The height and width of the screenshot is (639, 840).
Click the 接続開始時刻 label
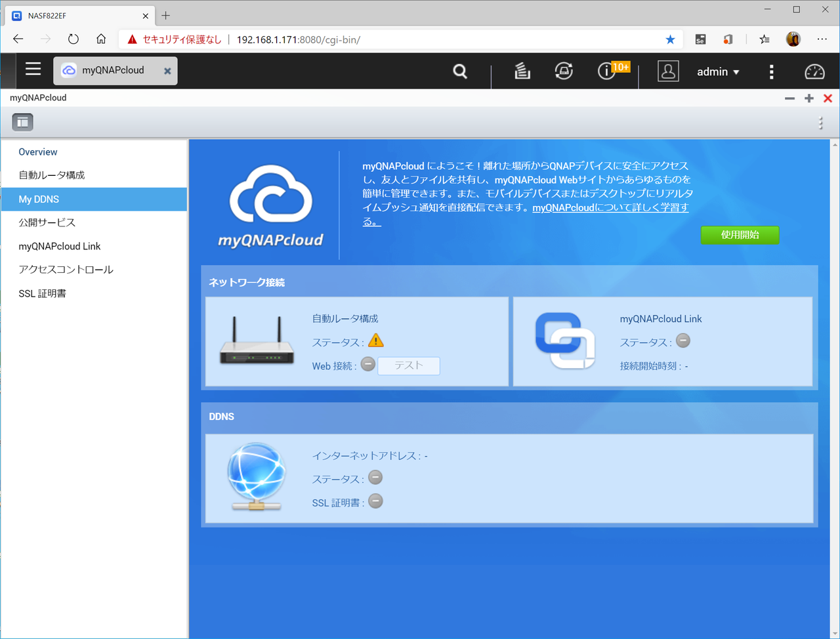[651, 366]
